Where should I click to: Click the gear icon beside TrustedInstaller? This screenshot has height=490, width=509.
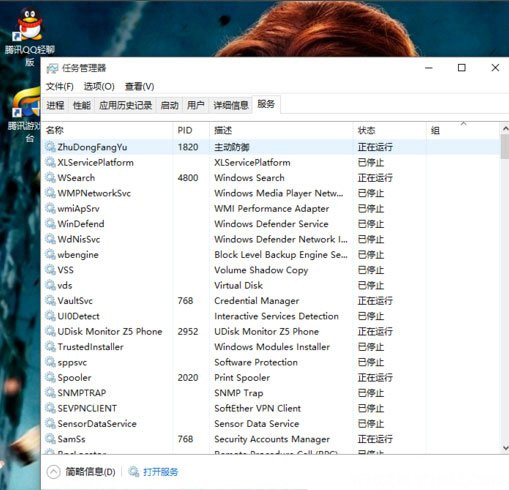[50, 346]
